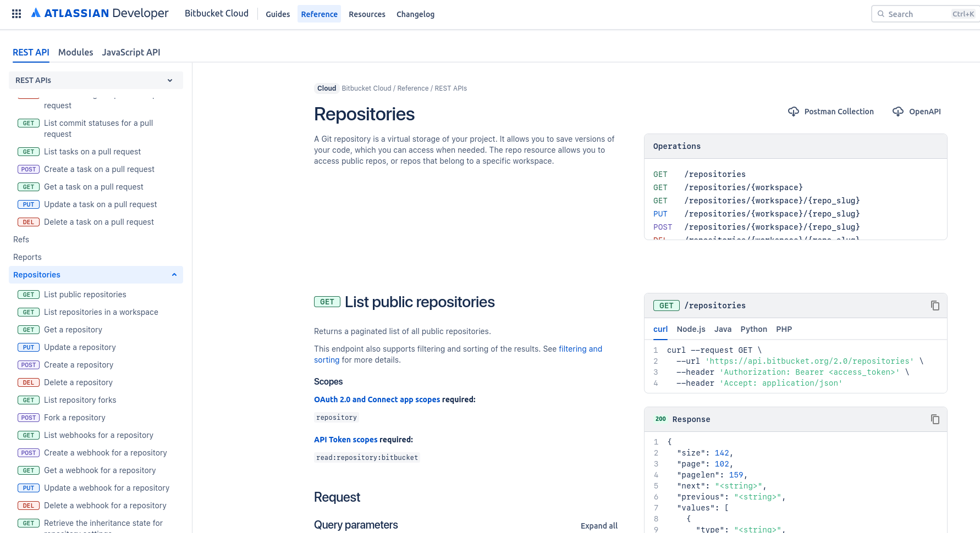
Task: Open Delete a task on a pull request
Action: [x=98, y=222]
